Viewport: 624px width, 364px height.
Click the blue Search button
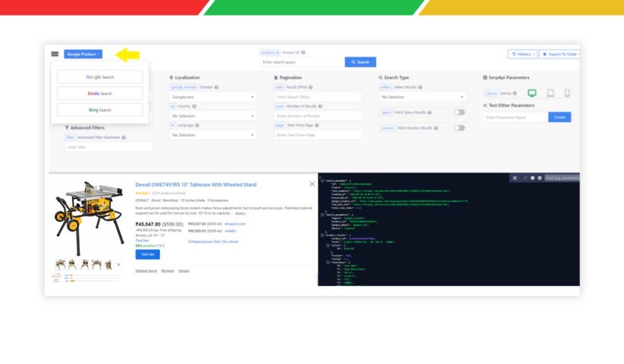coord(360,62)
